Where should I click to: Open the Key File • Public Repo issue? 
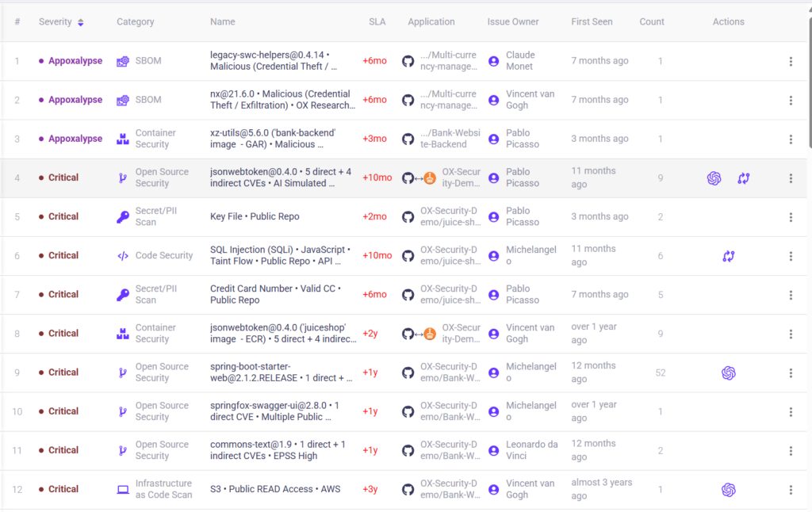tap(255, 216)
